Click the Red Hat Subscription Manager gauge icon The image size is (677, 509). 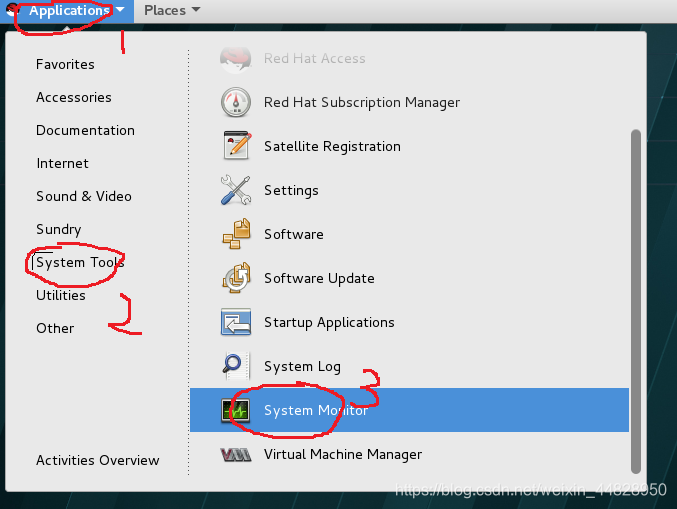[x=236, y=102]
